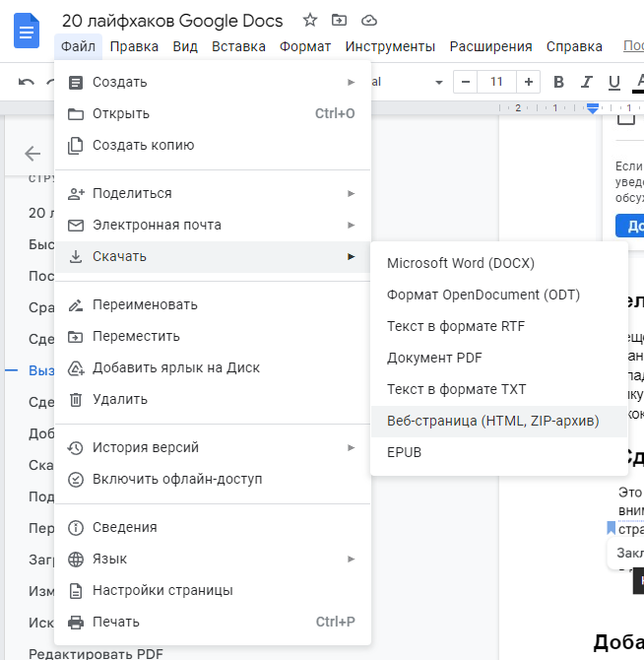644x660 pixels.
Task: Click the submenu arrow next to Создать
Action: coord(351,82)
